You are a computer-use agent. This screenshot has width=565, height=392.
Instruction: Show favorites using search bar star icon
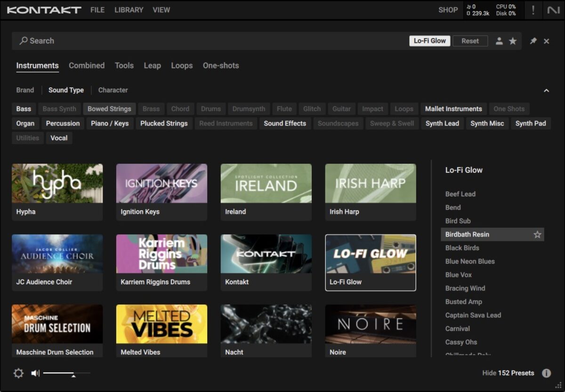point(513,41)
